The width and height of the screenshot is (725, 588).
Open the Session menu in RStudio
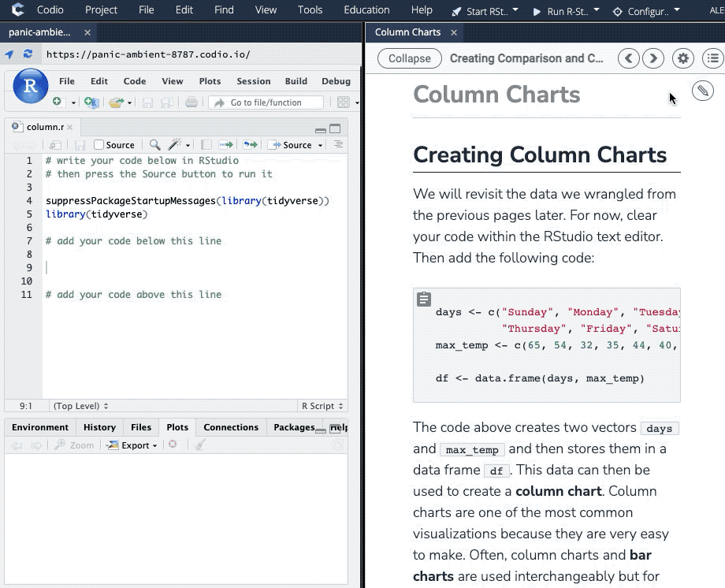point(253,81)
